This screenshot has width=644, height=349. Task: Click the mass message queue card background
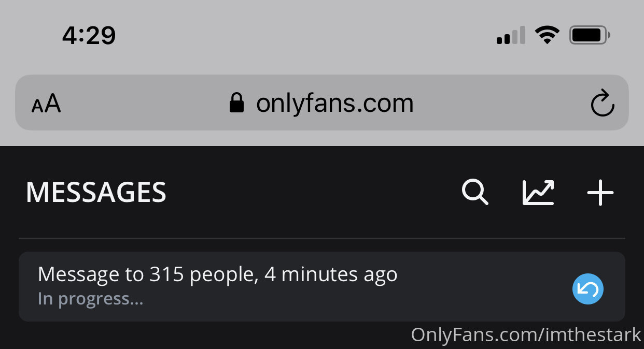coord(321,286)
